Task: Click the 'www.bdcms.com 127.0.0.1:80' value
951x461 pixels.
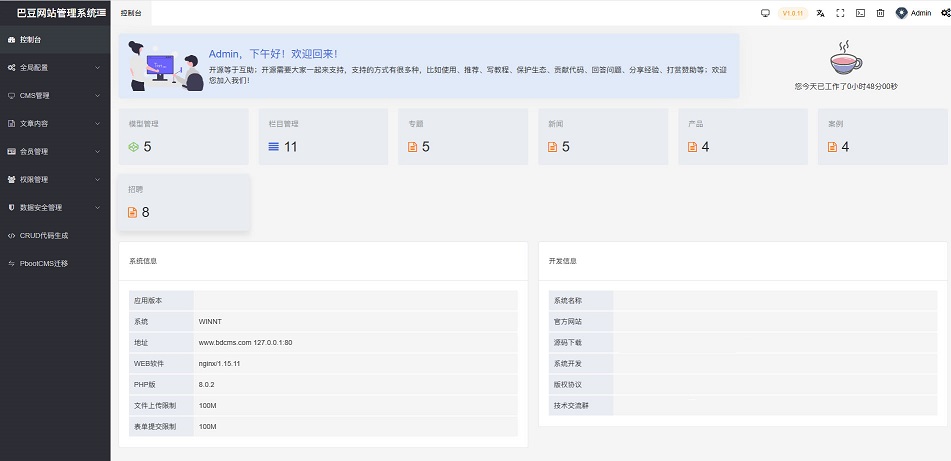Action: (x=246, y=343)
